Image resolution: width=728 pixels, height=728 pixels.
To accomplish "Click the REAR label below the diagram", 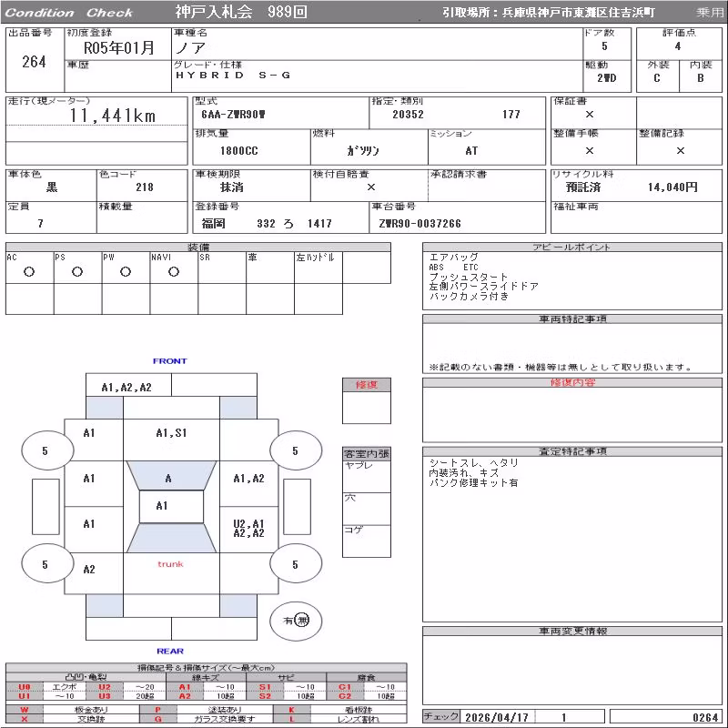I will pyautogui.click(x=170, y=651).
